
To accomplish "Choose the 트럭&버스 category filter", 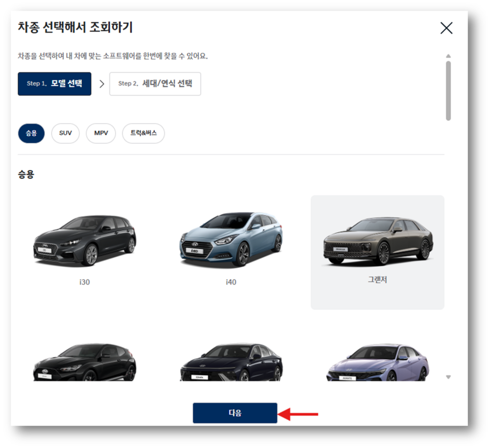I will pos(143,133).
